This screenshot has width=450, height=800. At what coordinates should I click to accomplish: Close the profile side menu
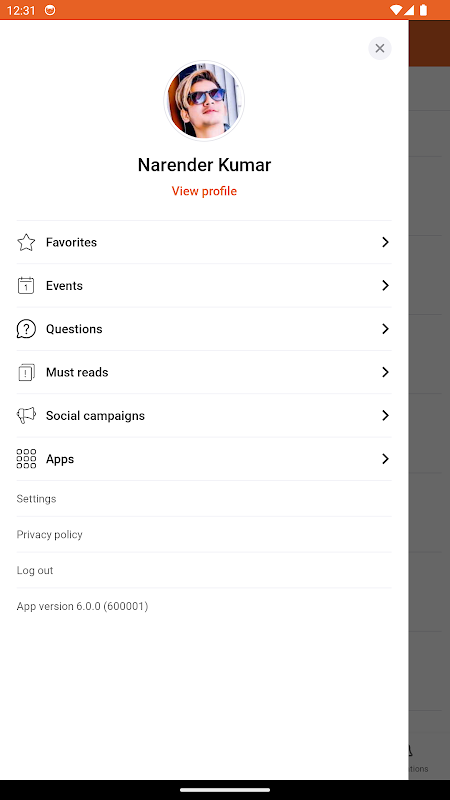380,48
